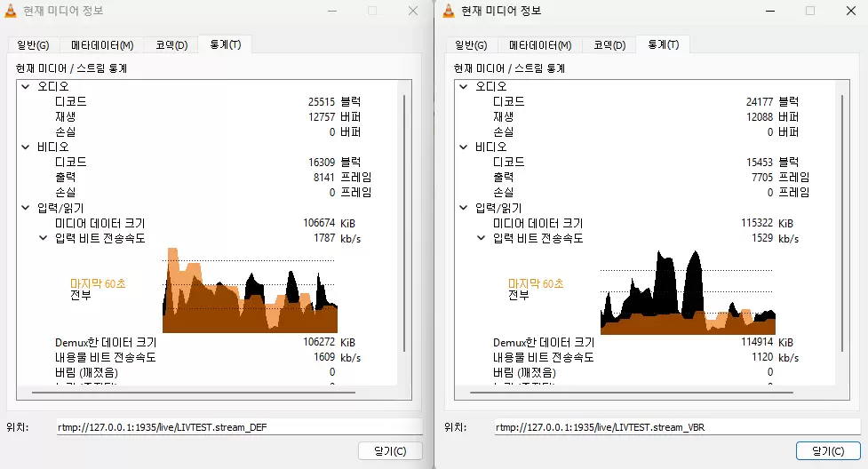Click 닫기(C) button in left window
The image size is (868, 469).
[x=390, y=451]
